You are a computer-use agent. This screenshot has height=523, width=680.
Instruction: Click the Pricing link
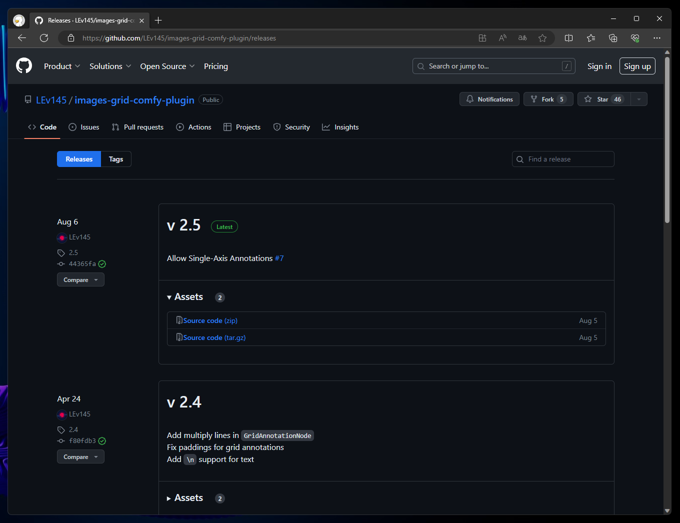216,66
